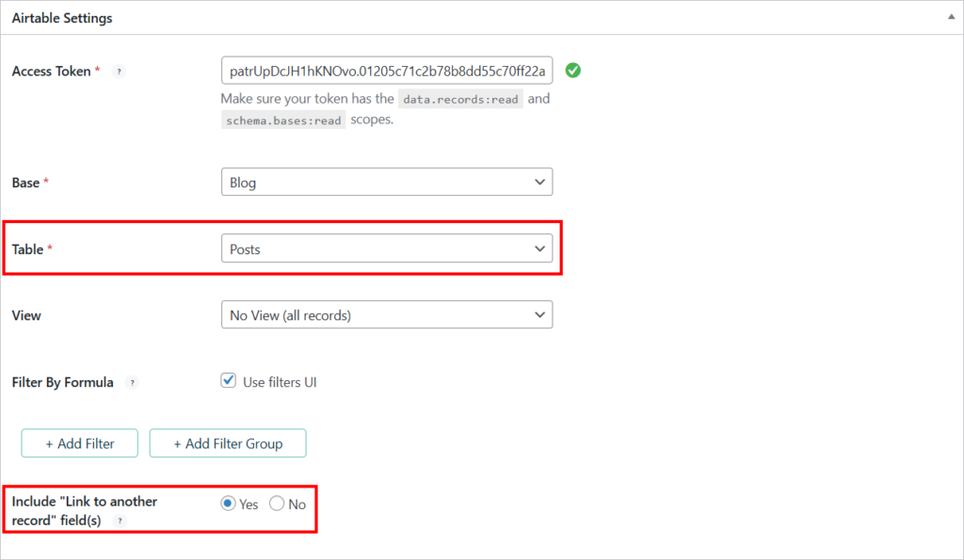This screenshot has height=560, width=964.
Task: Toggle the Use filters UI checkbox
Action: (228, 380)
